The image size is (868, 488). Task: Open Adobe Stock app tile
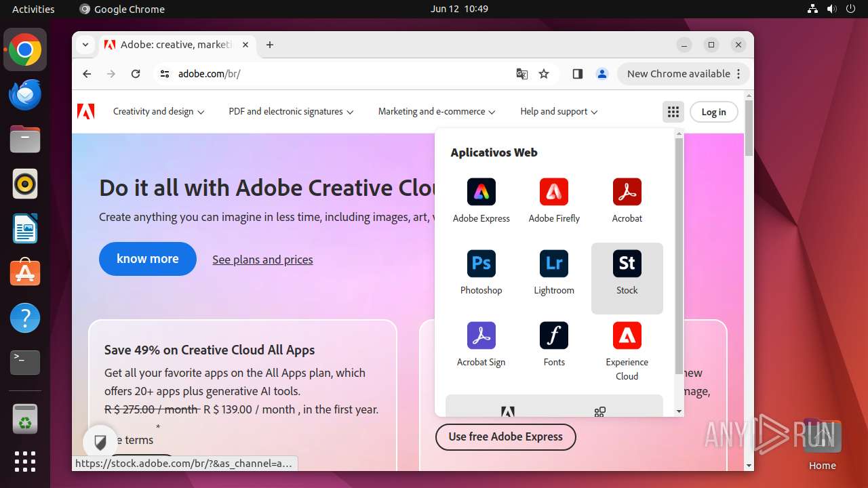pos(627,278)
